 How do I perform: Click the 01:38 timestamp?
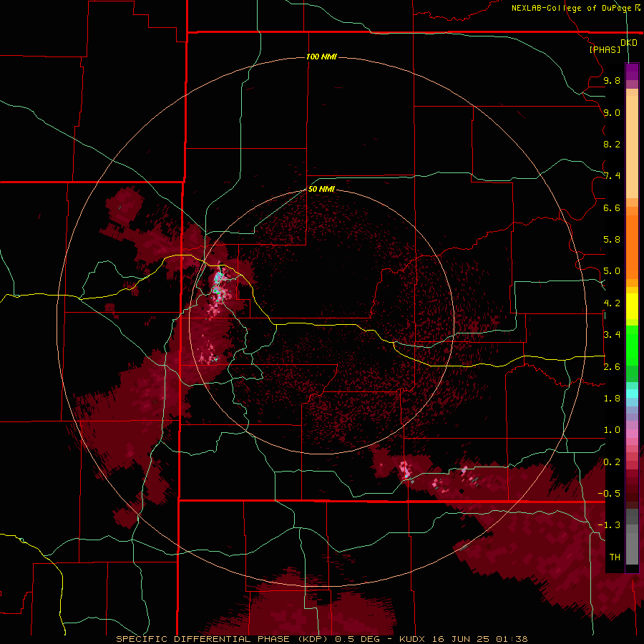[x=512, y=639]
